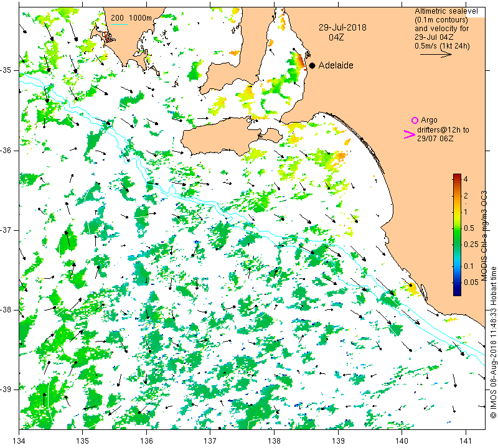Image resolution: width=498 pixels, height=448 pixels.
Task: Click the '(0.1m contours)' legend line
Action: pyautogui.click(x=441, y=20)
